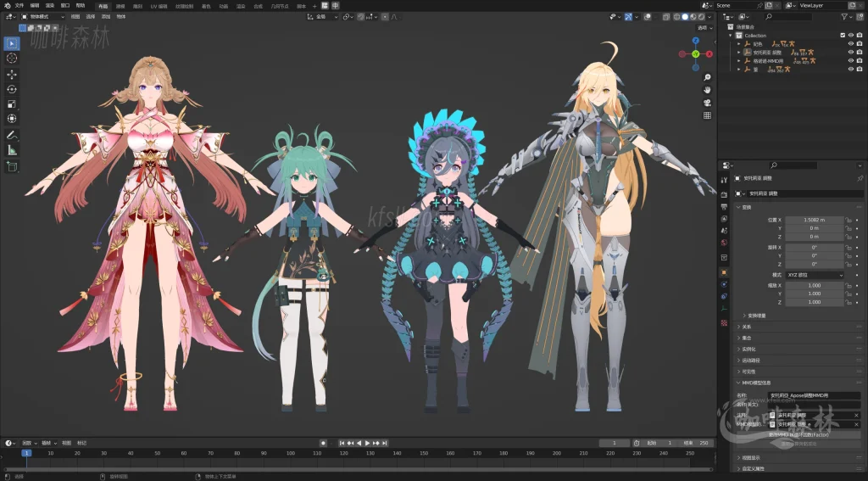Open the Object Data (armature) properties tab
The image size is (868, 481).
click(x=724, y=309)
